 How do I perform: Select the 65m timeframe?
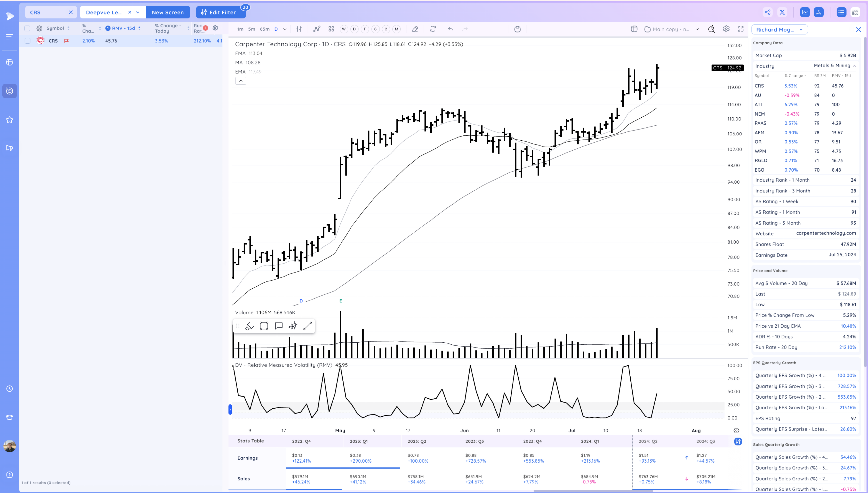point(264,29)
